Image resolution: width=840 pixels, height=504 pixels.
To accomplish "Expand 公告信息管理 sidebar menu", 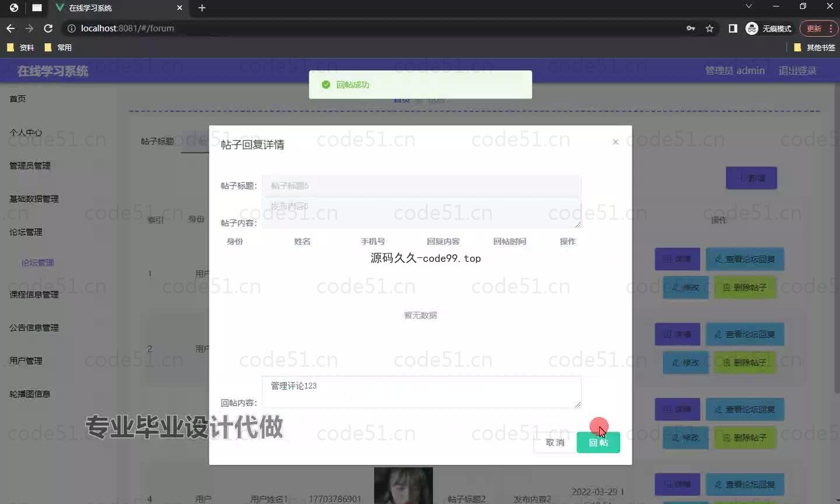I will [34, 328].
